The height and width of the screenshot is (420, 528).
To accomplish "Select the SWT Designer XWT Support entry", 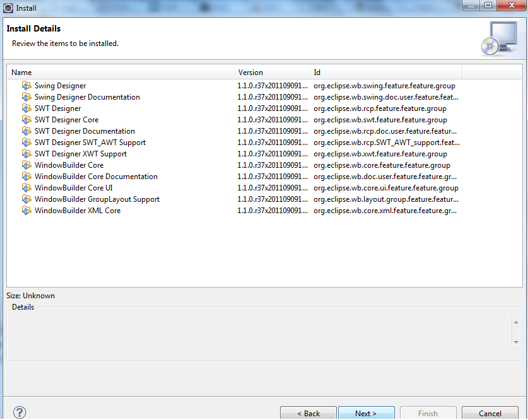I will (81, 154).
